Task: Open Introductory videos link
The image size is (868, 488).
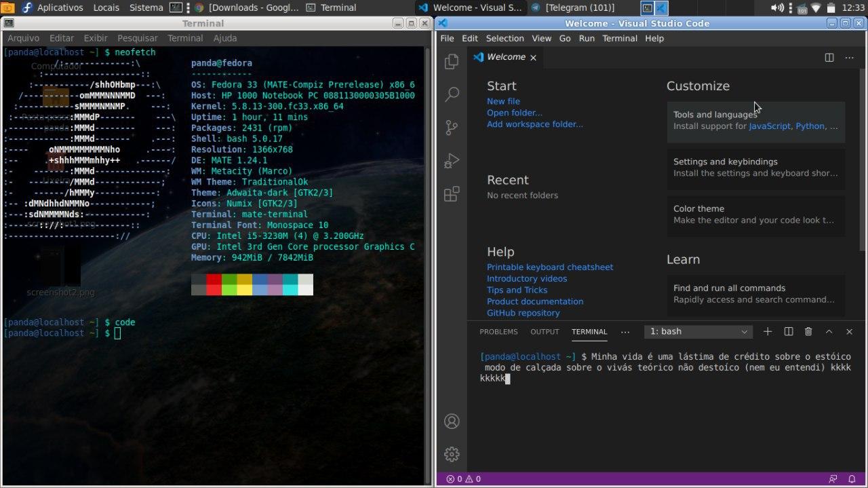Action: [527, 279]
